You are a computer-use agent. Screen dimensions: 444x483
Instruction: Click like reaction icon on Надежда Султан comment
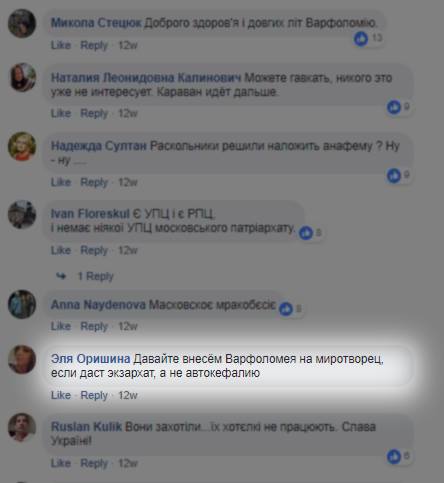pyautogui.click(x=394, y=176)
